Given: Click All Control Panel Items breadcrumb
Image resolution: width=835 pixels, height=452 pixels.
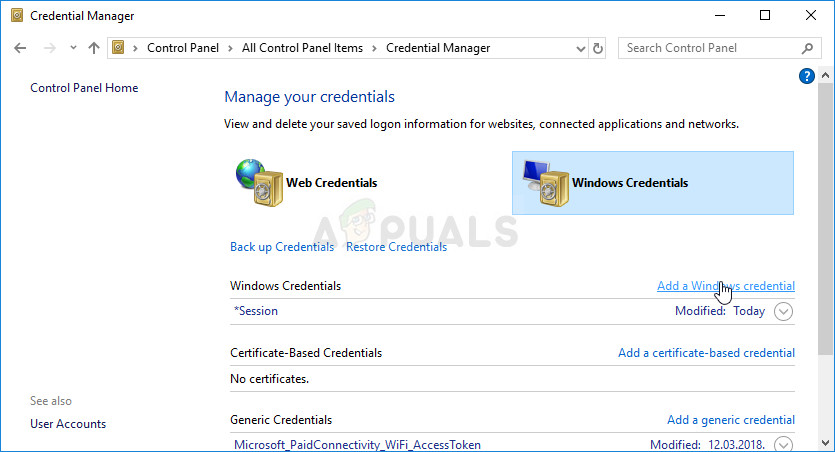Looking at the screenshot, I should pyautogui.click(x=302, y=48).
